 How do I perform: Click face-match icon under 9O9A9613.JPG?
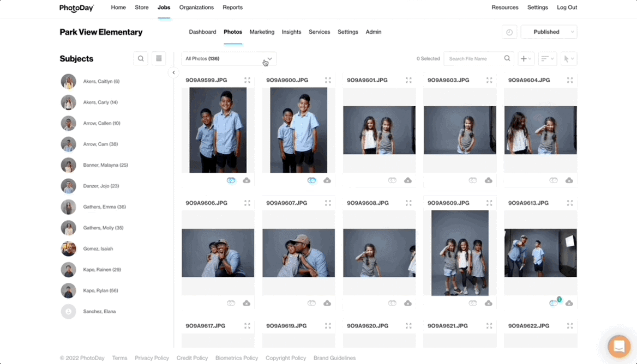click(554, 303)
